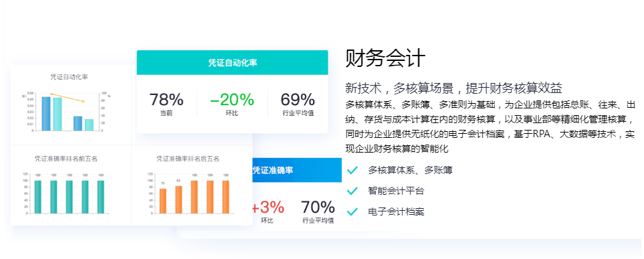The image size is (644, 259).
Task: Select the 凭证自动化率 teal header
Action: [233, 63]
